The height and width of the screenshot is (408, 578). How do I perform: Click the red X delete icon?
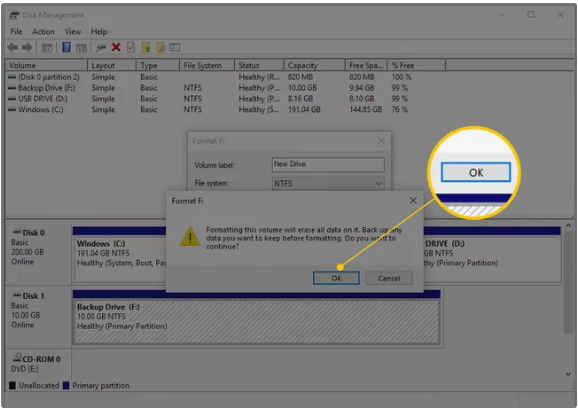pyautogui.click(x=116, y=47)
